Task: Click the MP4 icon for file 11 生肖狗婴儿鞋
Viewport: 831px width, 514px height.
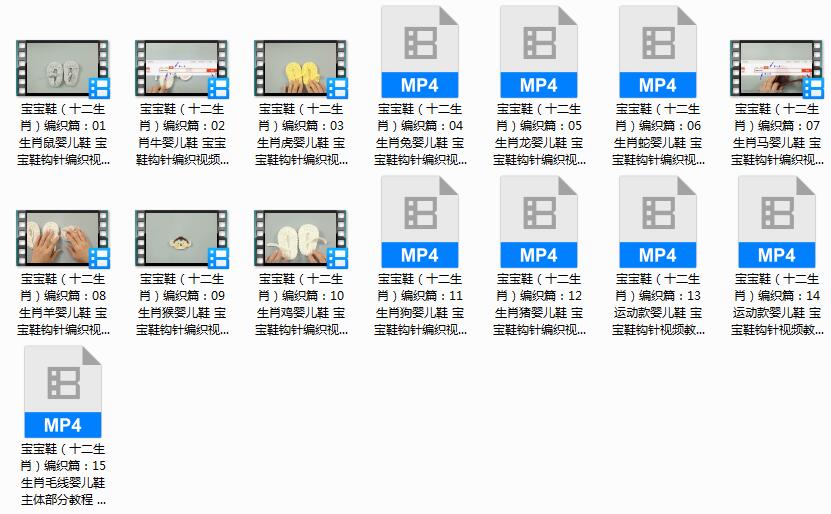Action: coord(419,222)
